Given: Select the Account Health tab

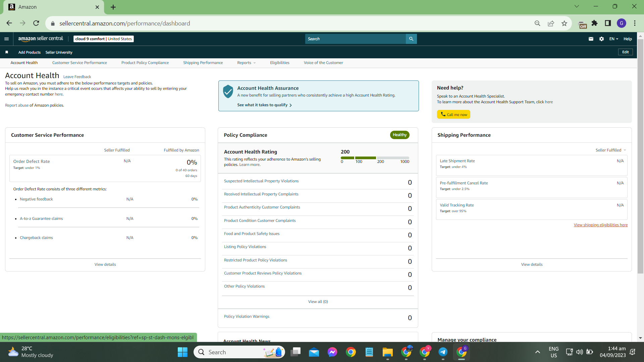Looking at the screenshot, I should click(24, 63).
